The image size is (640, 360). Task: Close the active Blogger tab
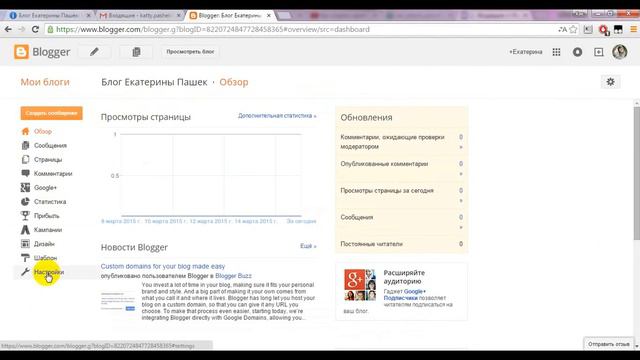[269, 16]
